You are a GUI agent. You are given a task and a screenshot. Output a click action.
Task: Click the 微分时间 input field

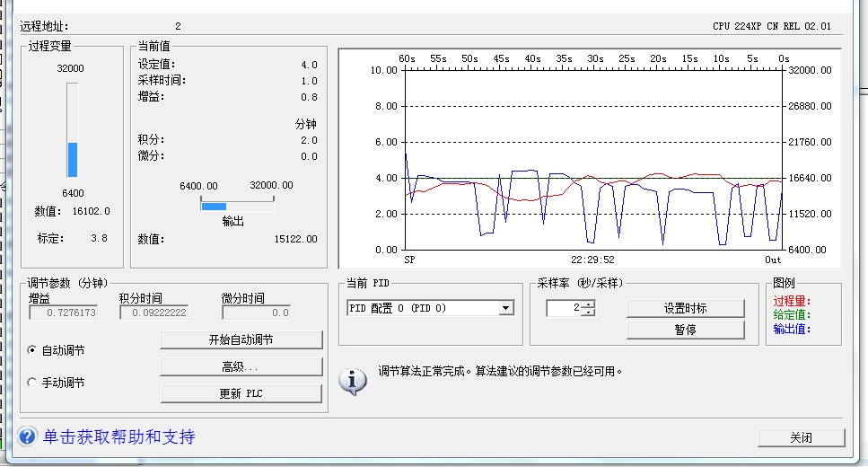click(256, 313)
